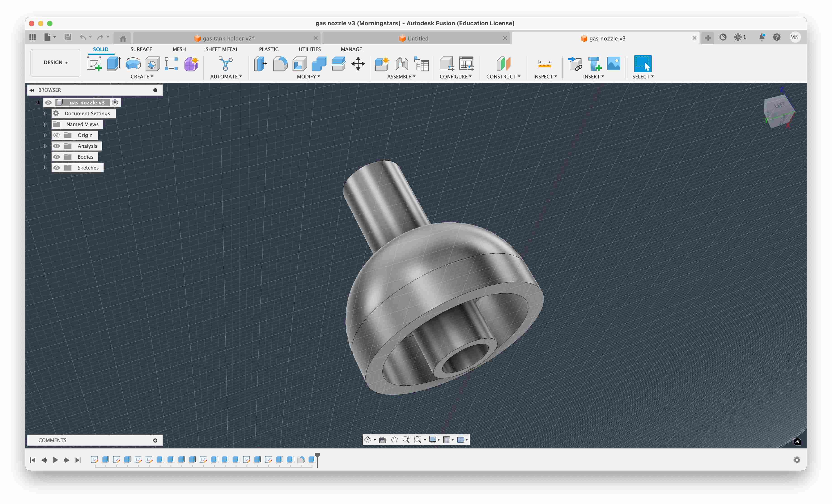Switch to the SHEET METAL tab
Viewport: 832px width, 504px height.
(x=222, y=49)
